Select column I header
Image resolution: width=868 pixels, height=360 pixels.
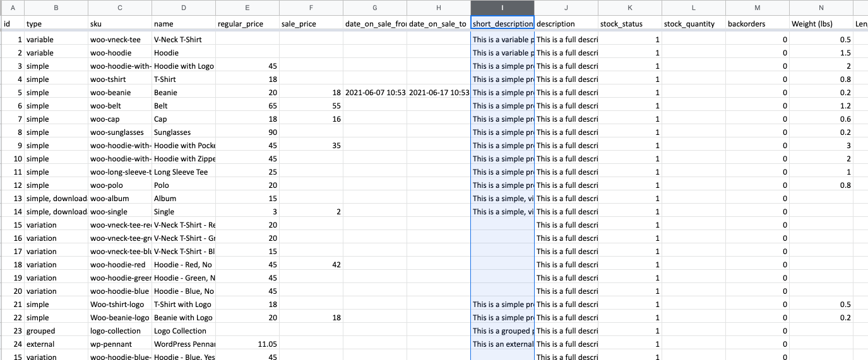pyautogui.click(x=502, y=8)
